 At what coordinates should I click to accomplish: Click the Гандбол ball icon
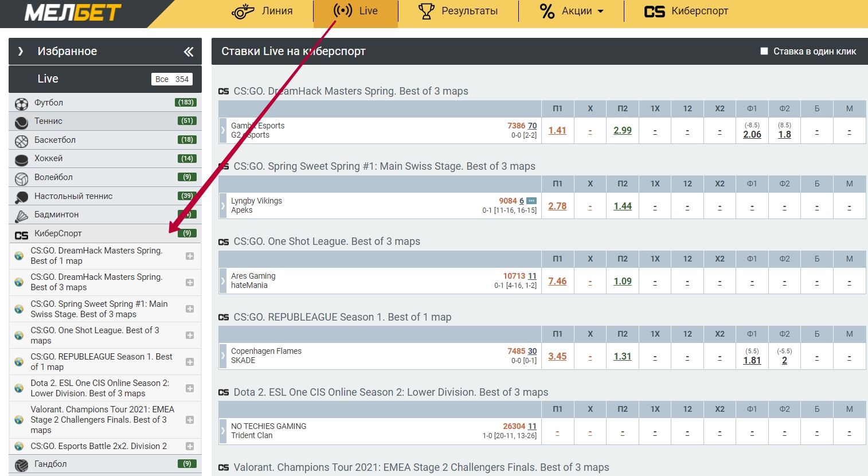(21, 465)
